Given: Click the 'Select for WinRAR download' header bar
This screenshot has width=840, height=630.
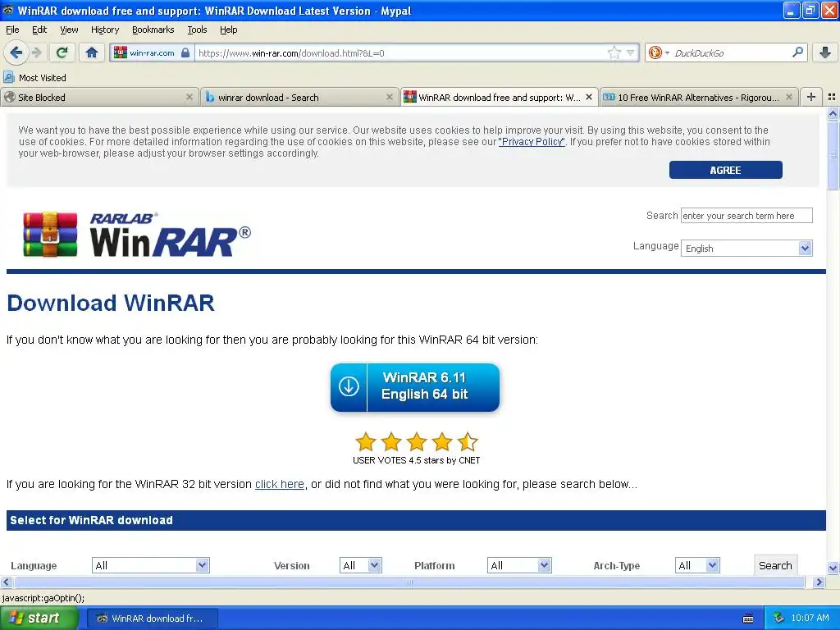Looking at the screenshot, I should coord(416,520).
